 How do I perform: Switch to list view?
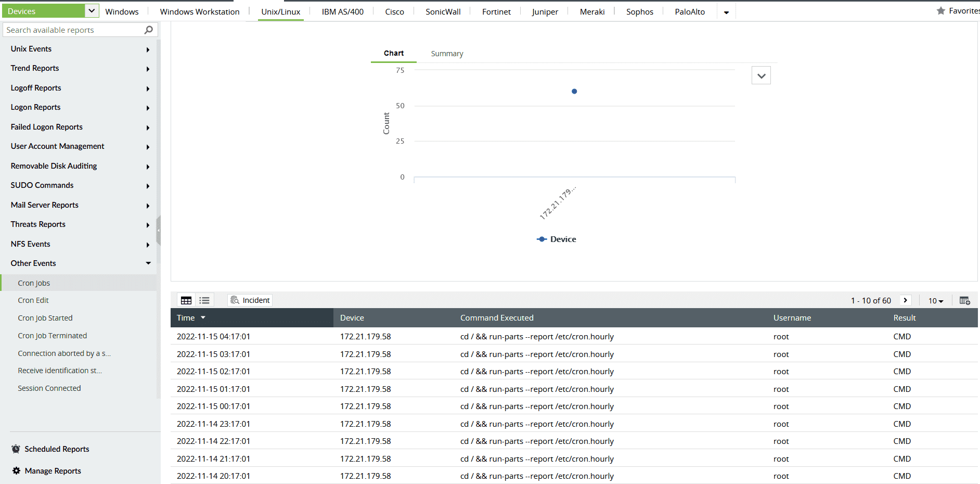[x=204, y=300]
